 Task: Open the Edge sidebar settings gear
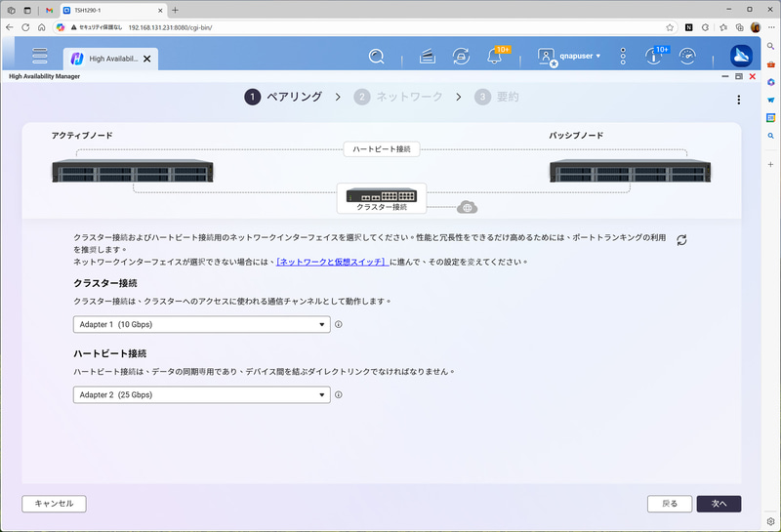pos(770,521)
